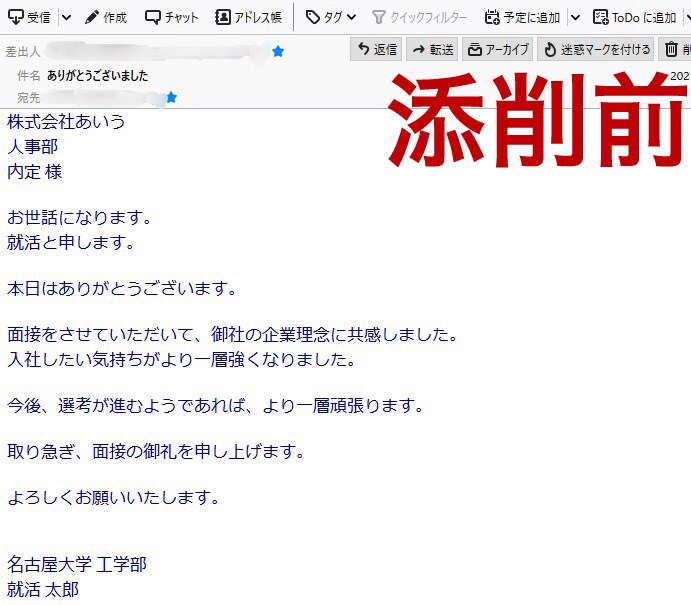
Task: Open the dropdown arrow next to 受信
Action: (x=67, y=18)
